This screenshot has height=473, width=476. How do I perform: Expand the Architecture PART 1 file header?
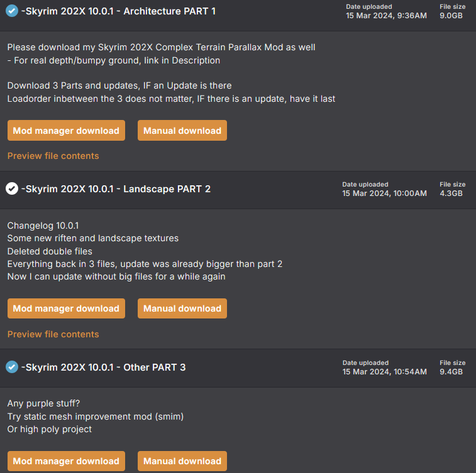point(118,11)
